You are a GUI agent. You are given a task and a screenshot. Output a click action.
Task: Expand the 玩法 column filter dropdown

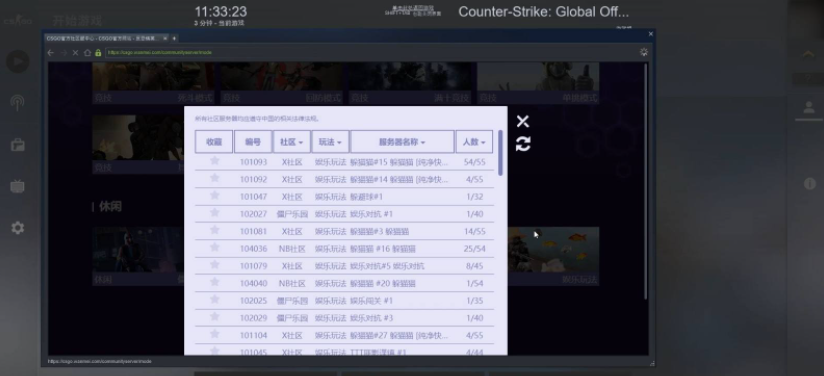tap(330, 142)
